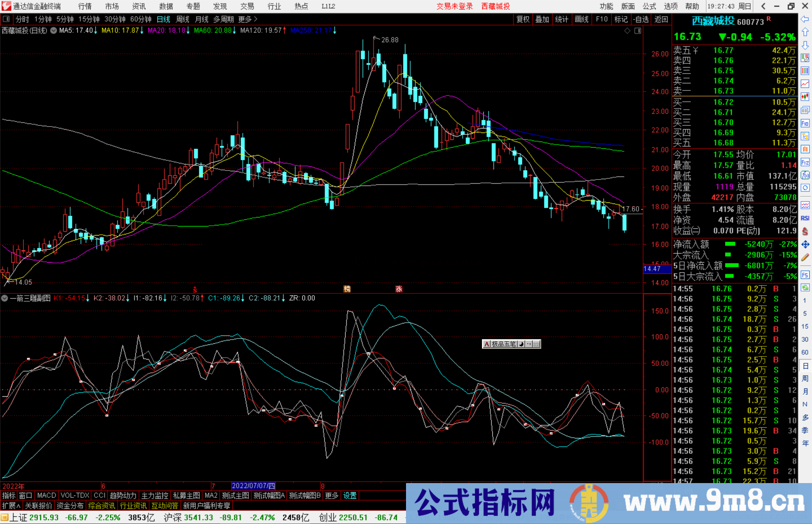Switch to the 主力监控 indicator tab

(x=155, y=495)
